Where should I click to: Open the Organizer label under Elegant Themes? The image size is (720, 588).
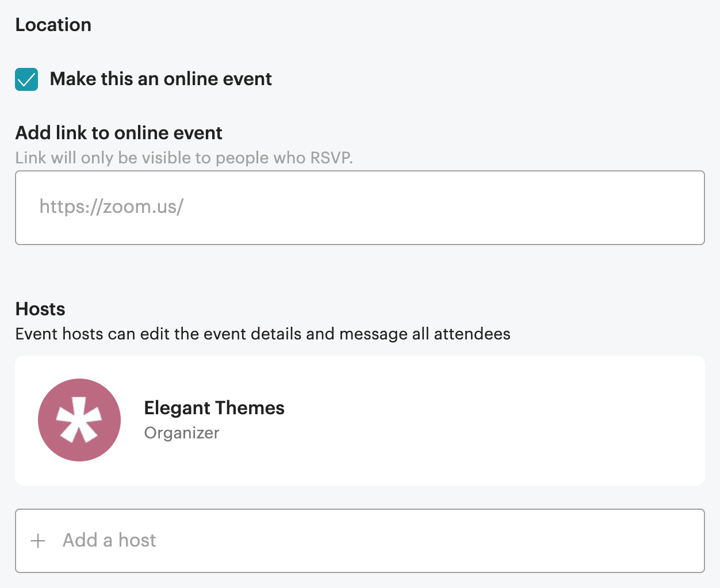(x=181, y=433)
